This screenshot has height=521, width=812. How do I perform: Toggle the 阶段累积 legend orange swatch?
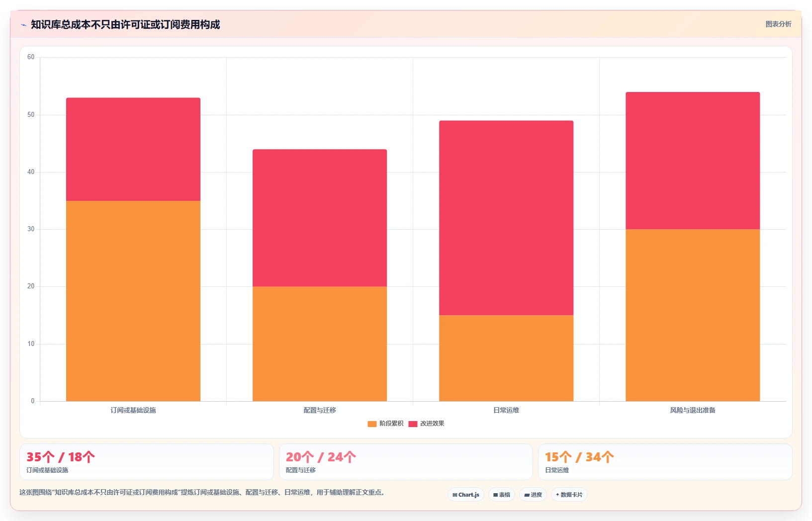(x=372, y=424)
